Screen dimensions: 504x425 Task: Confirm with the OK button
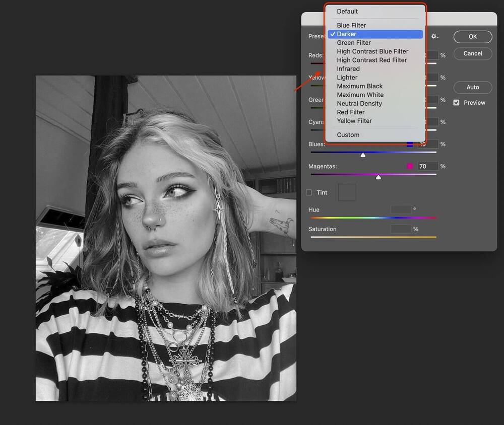473,37
